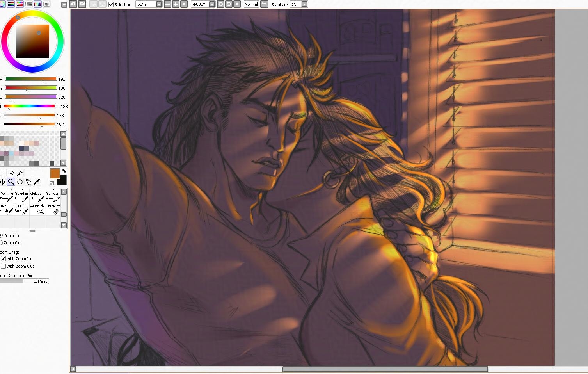Image resolution: width=588 pixels, height=374 pixels.
Task: Click the horizontal canvas scrollbar thumb
Action: tap(385, 369)
